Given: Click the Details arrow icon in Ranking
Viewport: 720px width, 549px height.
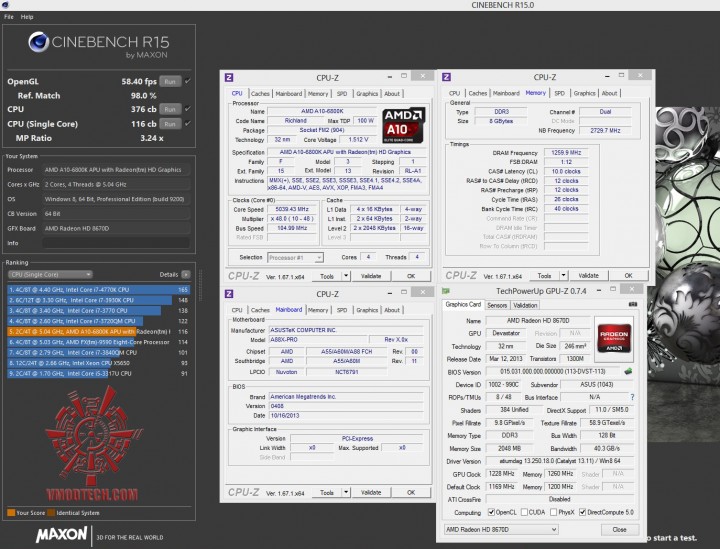Looking at the screenshot, I should [x=186, y=274].
